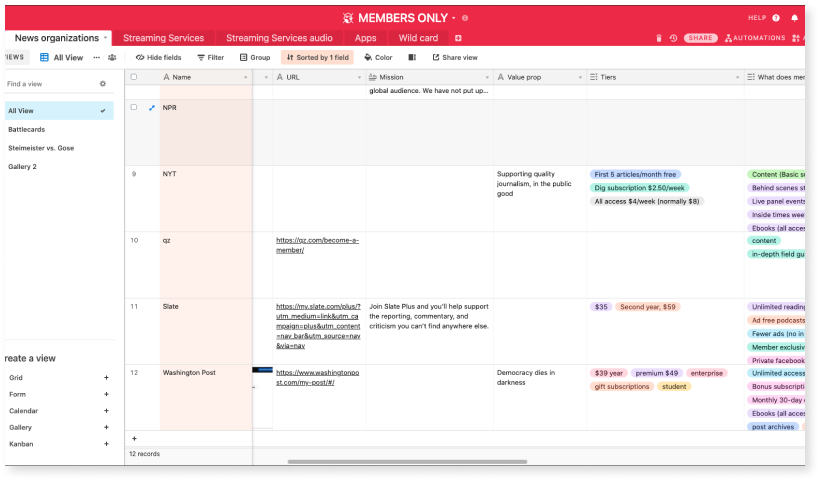The image size is (821, 481).
Task: Click Share view button
Action: coord(455,58)
